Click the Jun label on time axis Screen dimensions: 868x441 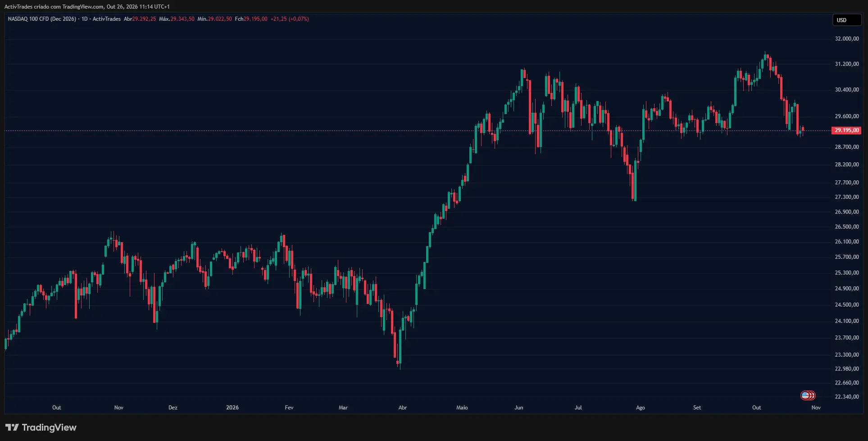(x=519, y=408)
